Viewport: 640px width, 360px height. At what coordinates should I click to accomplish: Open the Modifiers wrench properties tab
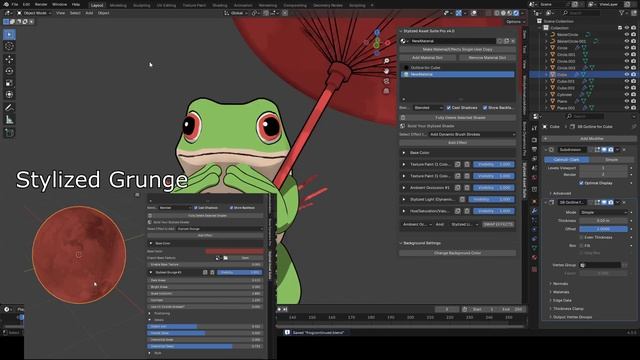(534, 211)
